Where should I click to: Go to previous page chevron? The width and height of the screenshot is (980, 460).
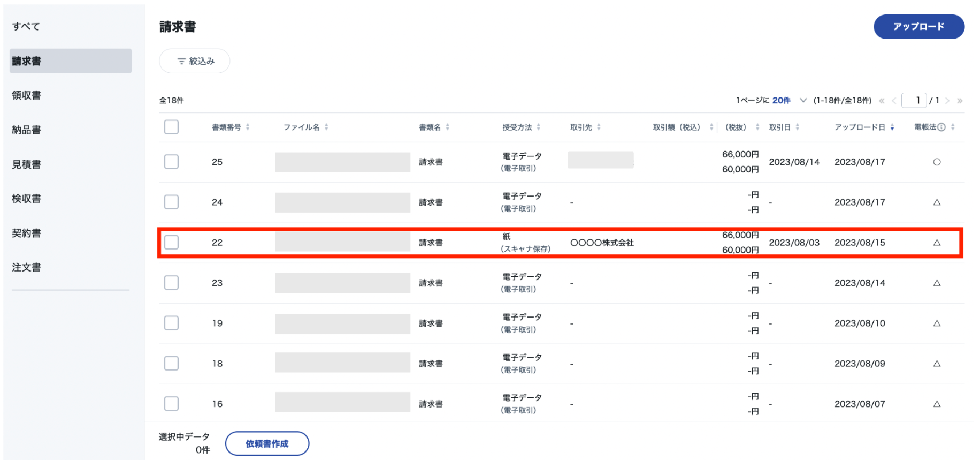coord(894,101)
